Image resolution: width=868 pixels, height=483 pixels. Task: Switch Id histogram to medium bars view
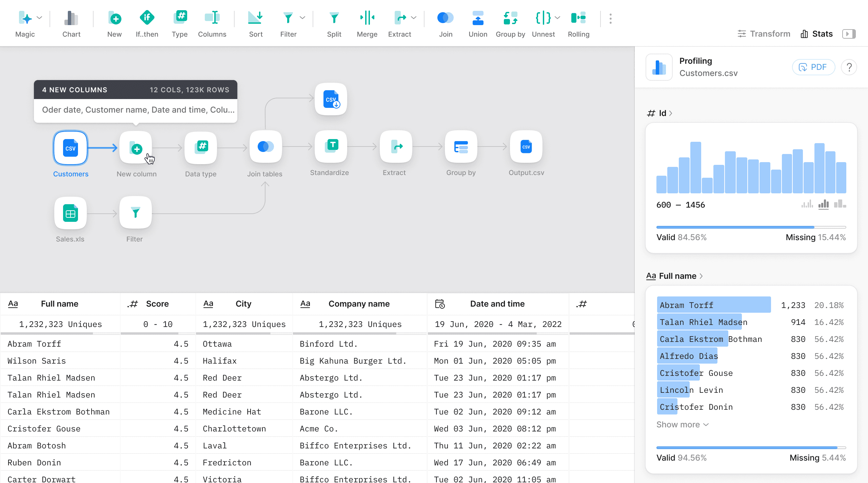824,204
